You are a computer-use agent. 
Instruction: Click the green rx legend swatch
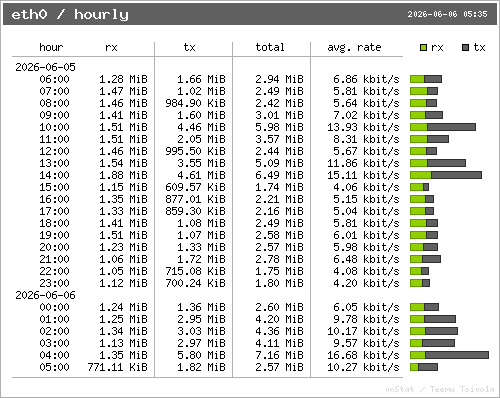[x=423, y=48]
